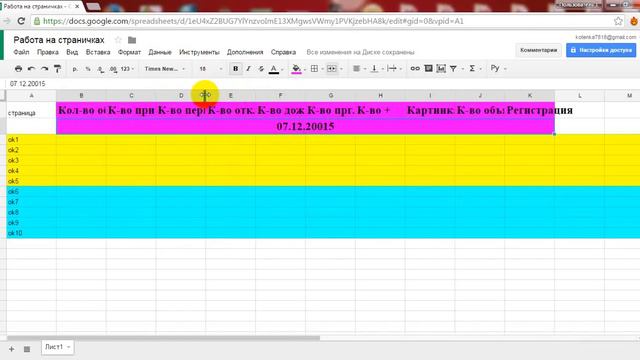640x360 pixels.
Task: Click the browser address bar URL
Action: 253,21
